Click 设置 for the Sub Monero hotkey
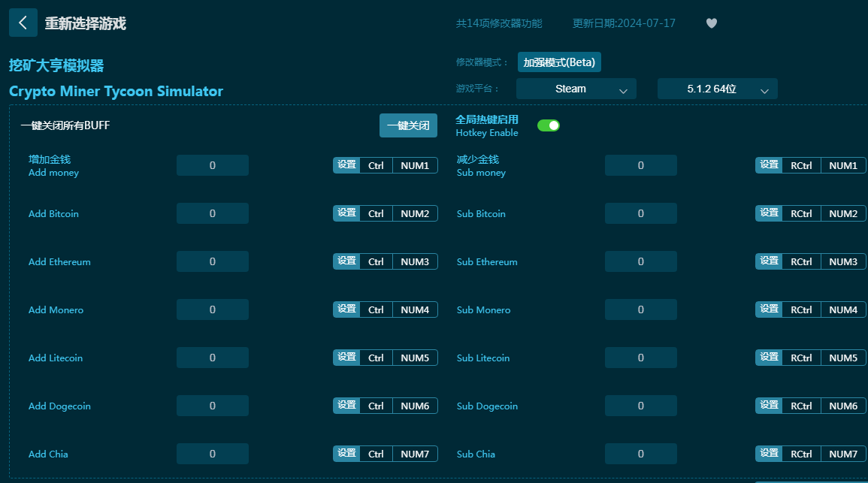This screenshot has height=483, width=868. (x=769, y=309)
